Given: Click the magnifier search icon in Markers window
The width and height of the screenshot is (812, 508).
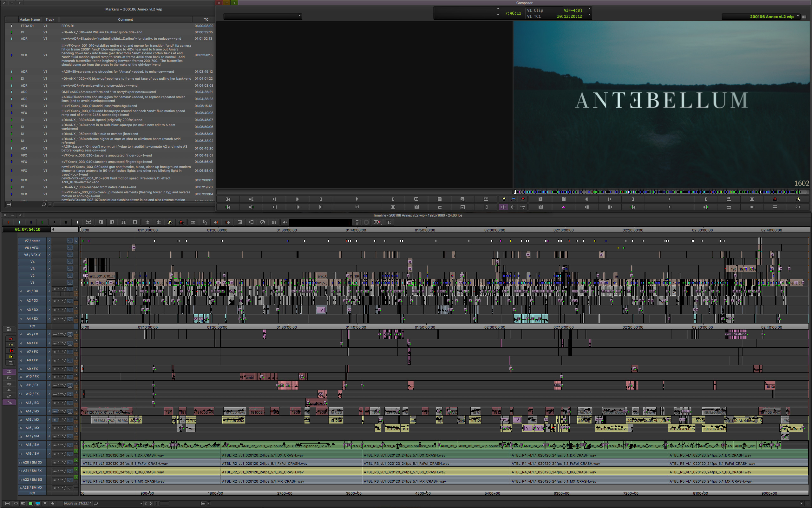Looking at the screenshot, I should click(44, 204).
